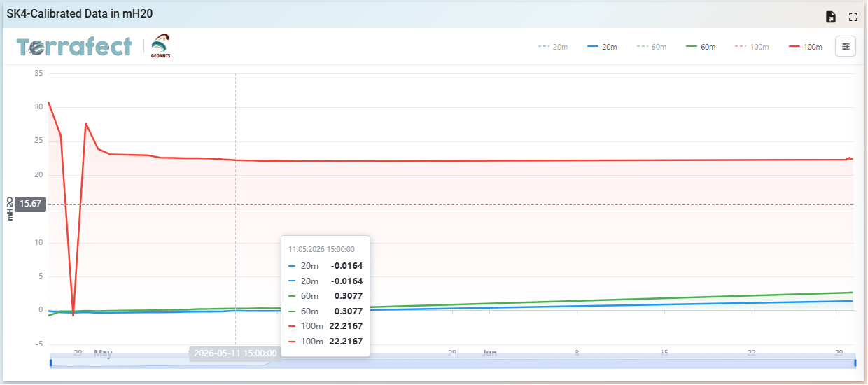The height and width of the screenshot is (385, 868).
Task: Open chart settings via the sliders icon button
Action: pos(846,46)
